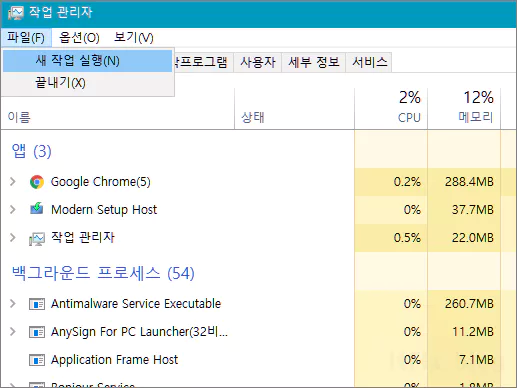Image resolution: width=517 pixels, height=388 pixels.
Task: Choose 새 작업 실행(N) from menu
Action: [88, 61]
